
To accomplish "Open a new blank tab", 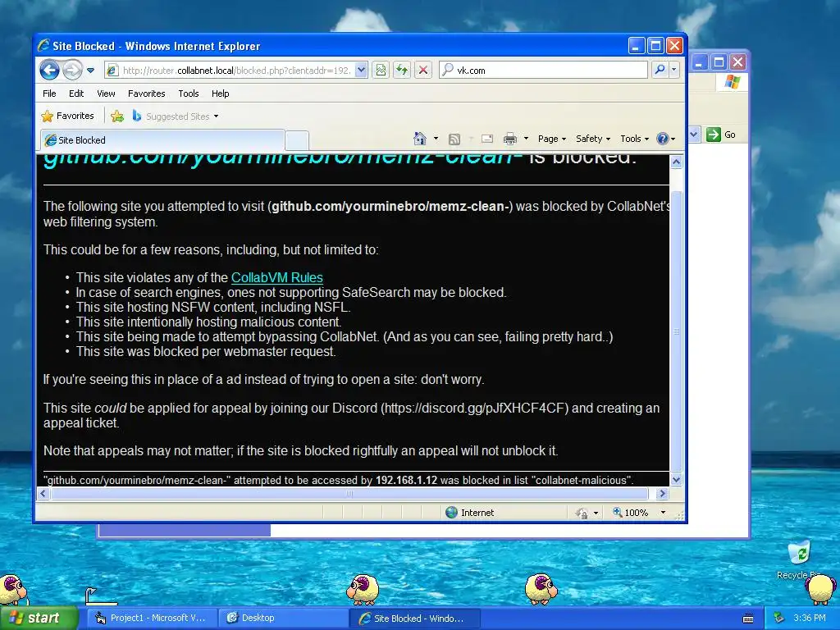I will (x=297, y=140).
